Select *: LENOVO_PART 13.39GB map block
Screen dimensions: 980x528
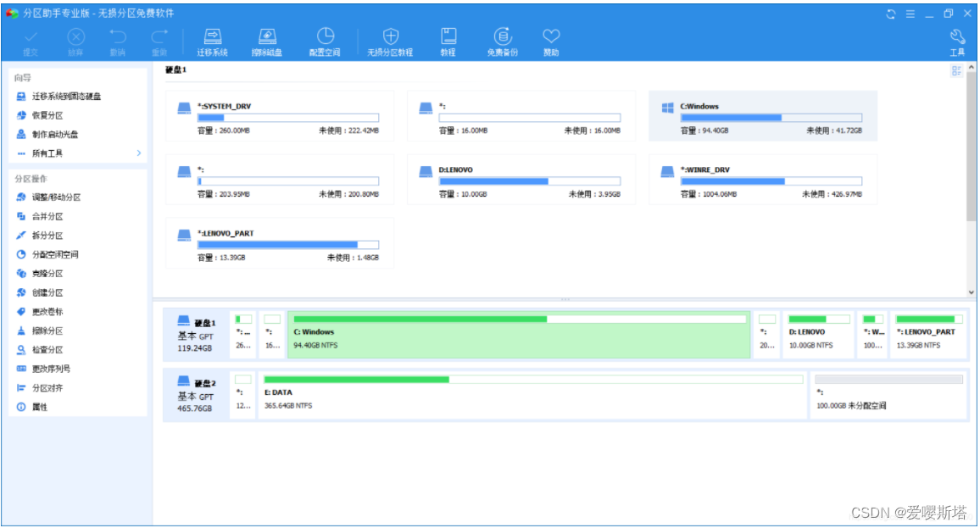click(928, 334)
